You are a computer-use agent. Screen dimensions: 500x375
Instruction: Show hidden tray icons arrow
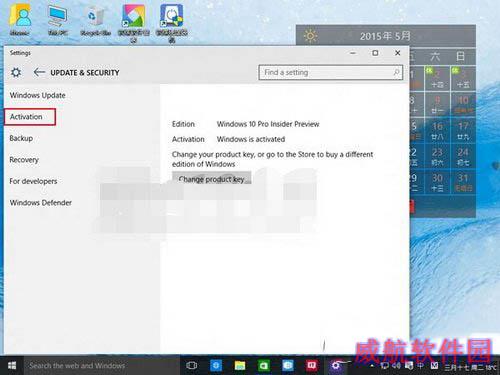pos(372,366)
